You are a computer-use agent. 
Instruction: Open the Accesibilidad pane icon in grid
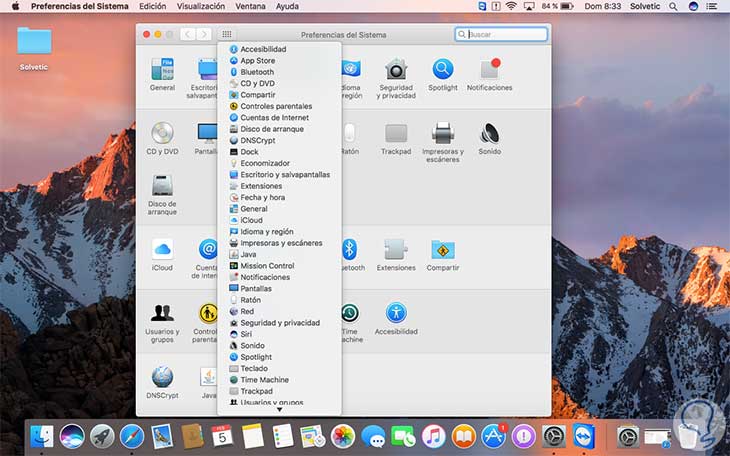click(x=396, y=313)
